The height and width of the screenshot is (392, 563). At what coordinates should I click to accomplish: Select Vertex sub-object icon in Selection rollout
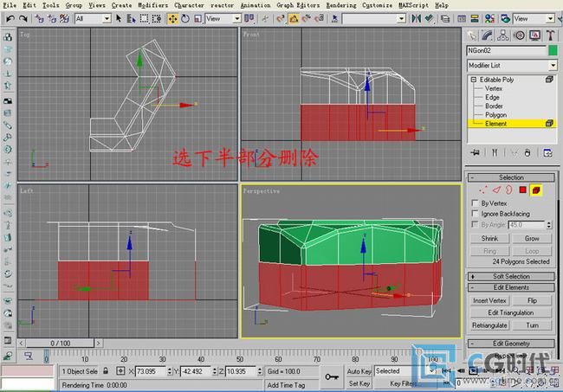(483, 190)
